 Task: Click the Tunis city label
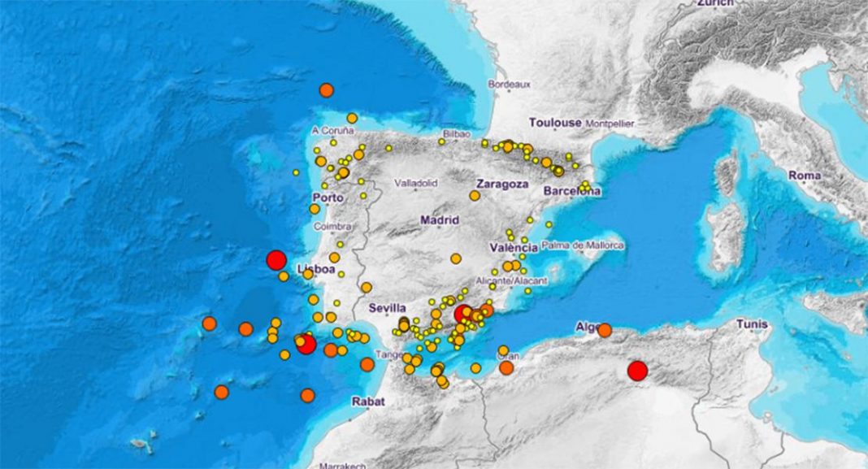click(752, 324)
